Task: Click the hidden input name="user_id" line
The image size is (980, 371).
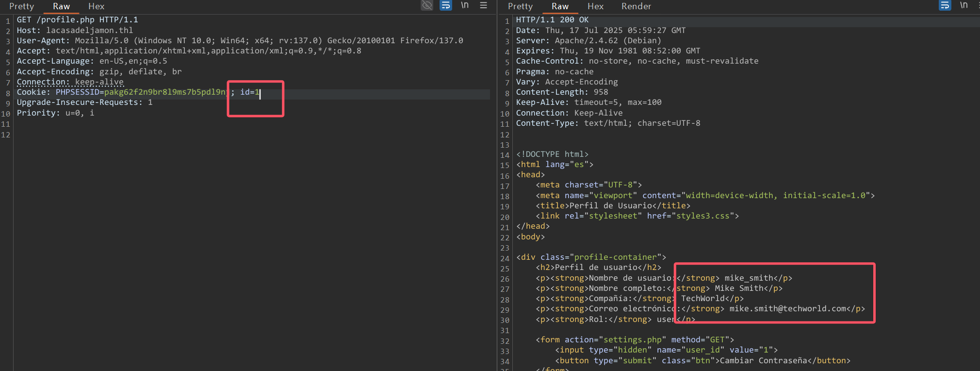Action: [667, 350]
